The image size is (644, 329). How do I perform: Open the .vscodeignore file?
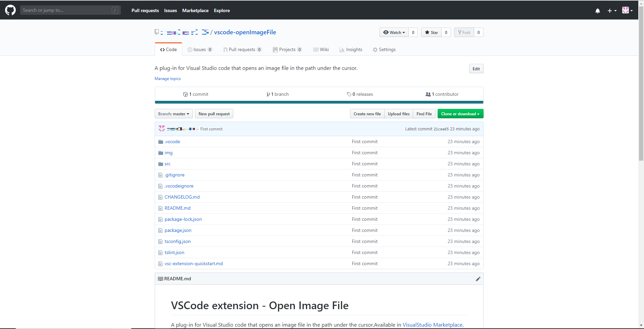[x=179, y=186]
